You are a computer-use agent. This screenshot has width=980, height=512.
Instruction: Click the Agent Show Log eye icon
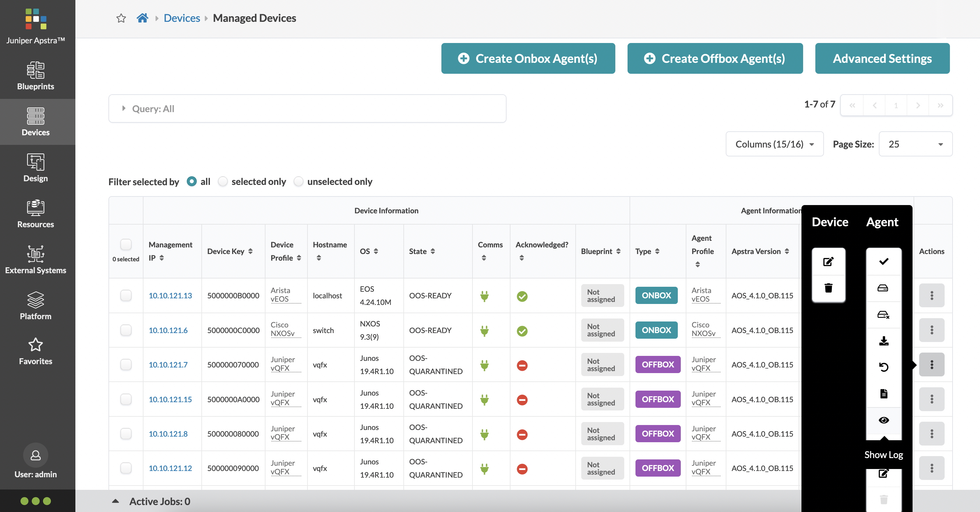[x=883, y=420]
